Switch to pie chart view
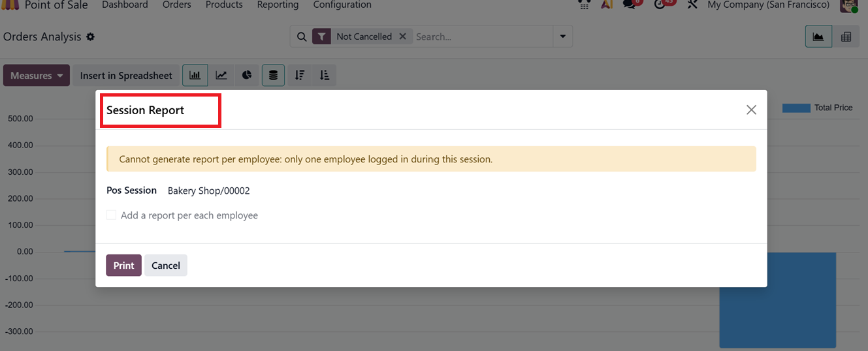 (247, 76)
